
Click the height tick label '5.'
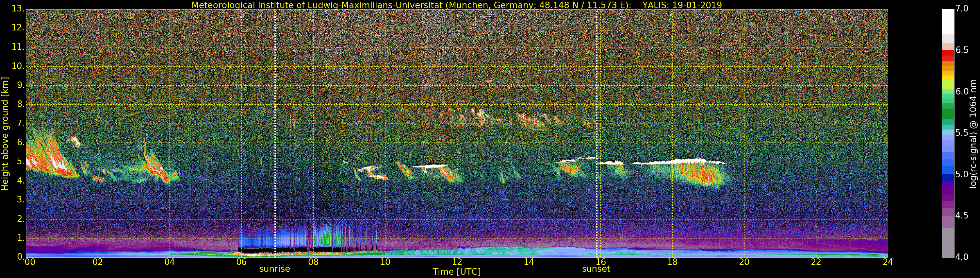point(21,162)
